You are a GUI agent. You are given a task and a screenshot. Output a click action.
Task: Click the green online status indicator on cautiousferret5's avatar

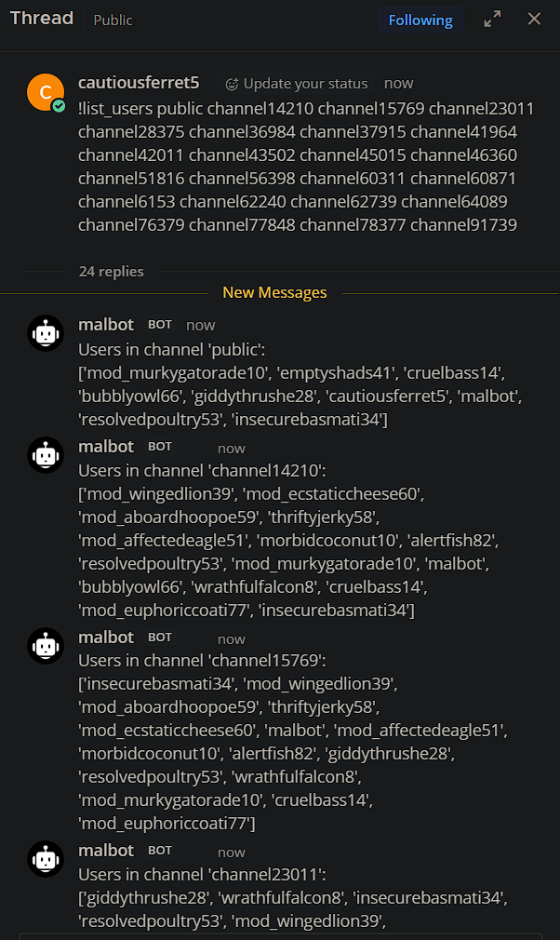pos(58,104)
